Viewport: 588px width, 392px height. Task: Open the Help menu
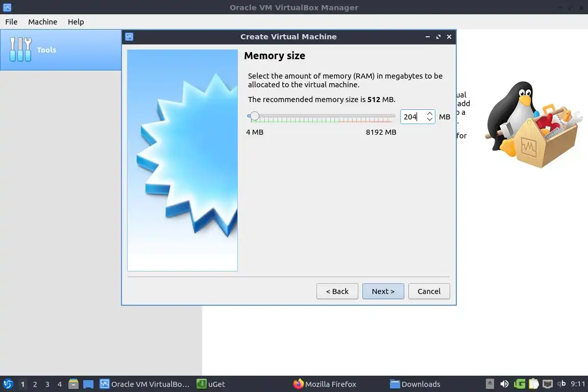click(76, 22)
